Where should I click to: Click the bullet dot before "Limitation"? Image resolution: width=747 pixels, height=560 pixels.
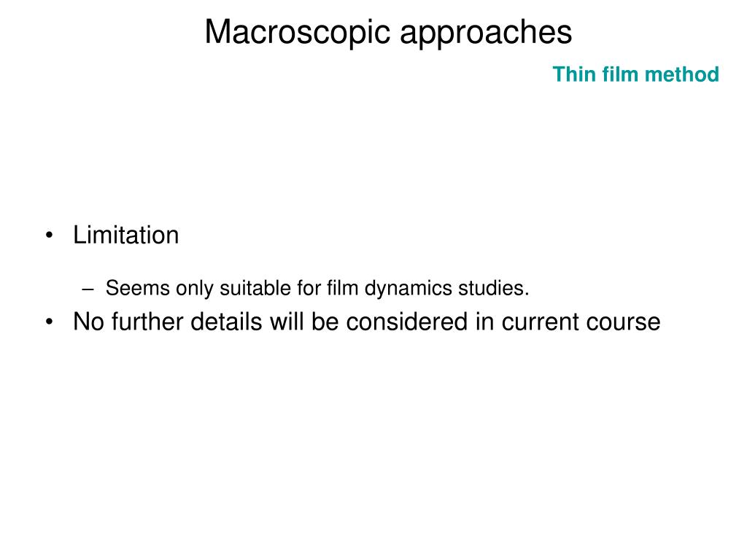point(49,236)
